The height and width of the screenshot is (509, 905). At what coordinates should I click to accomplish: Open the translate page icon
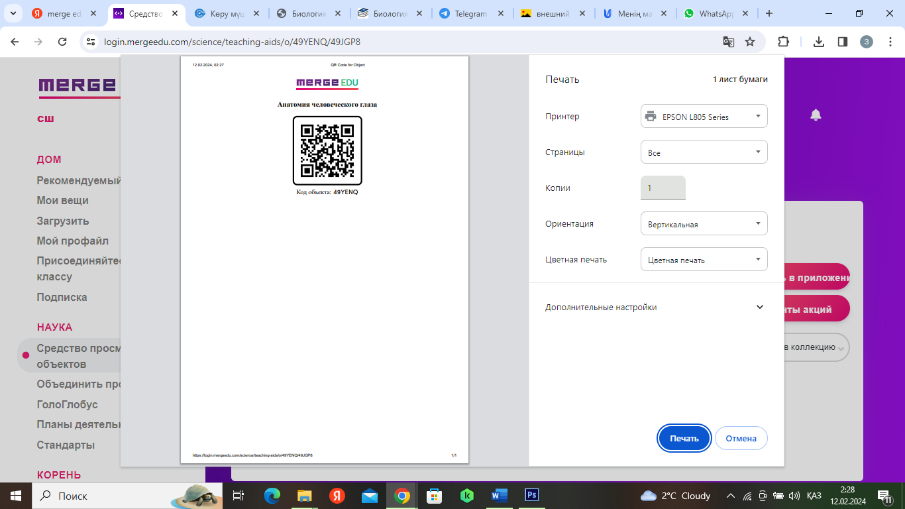(x=728, y=42)
